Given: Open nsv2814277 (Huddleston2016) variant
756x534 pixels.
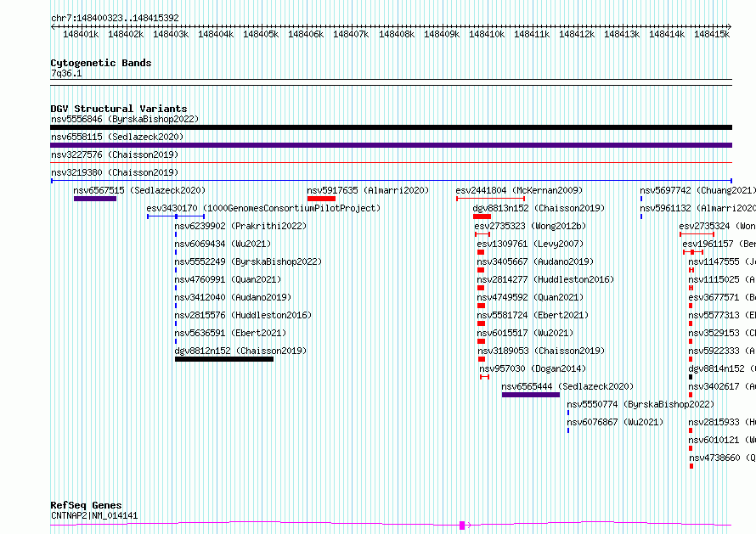Looking at the screenshot, I should pos(545,279).
